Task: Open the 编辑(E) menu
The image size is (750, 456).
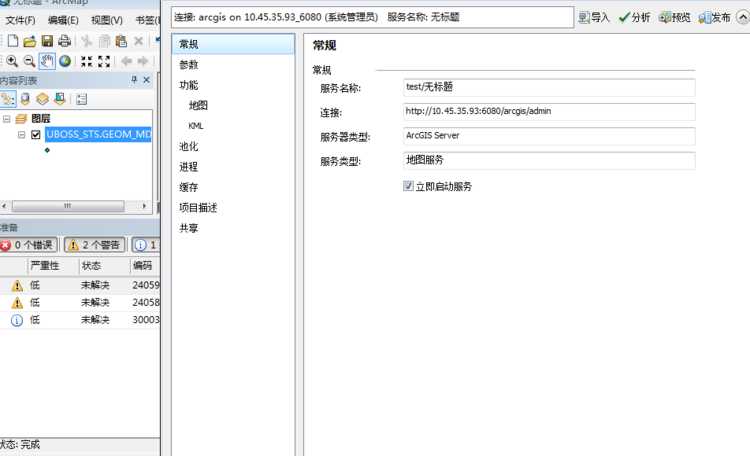Action: [63, 20]
